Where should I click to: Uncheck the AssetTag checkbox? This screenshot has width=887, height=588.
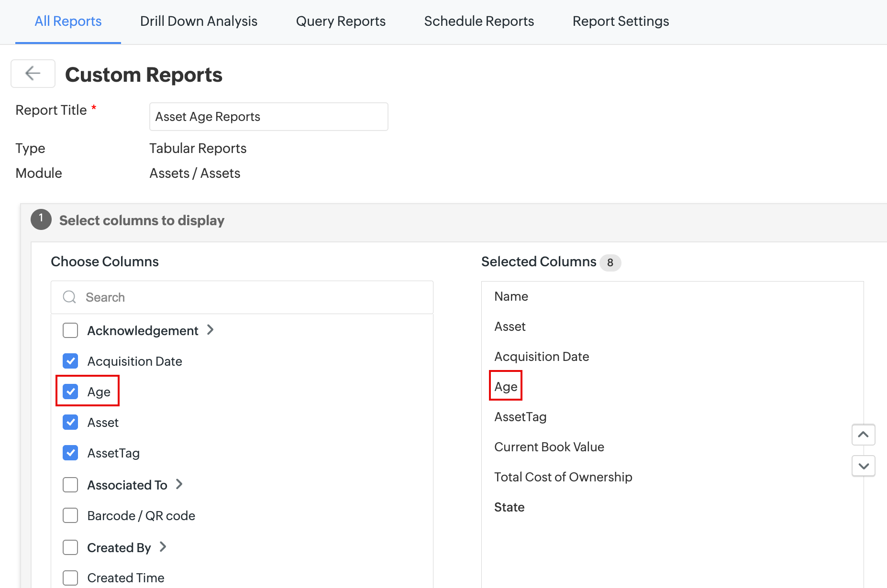(x=71, y=453)
